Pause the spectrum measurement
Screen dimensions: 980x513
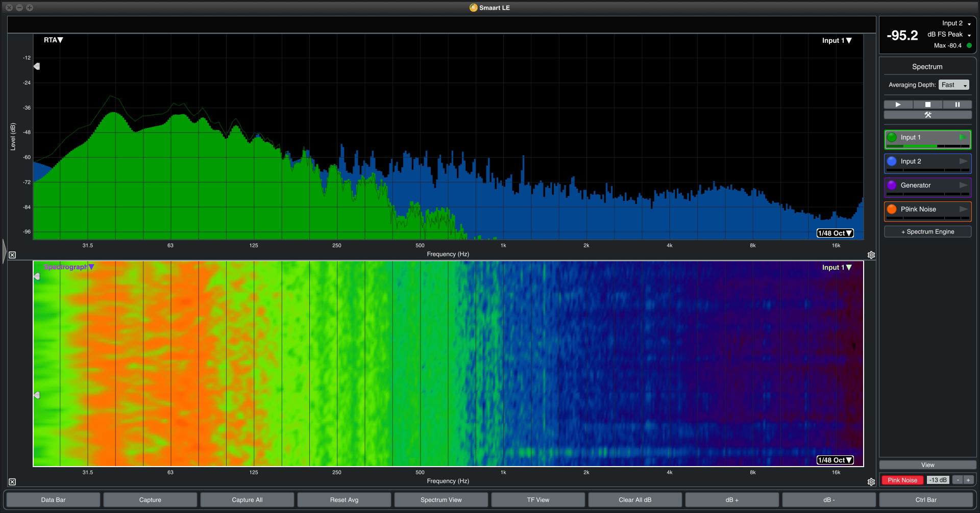pos(958,105)
